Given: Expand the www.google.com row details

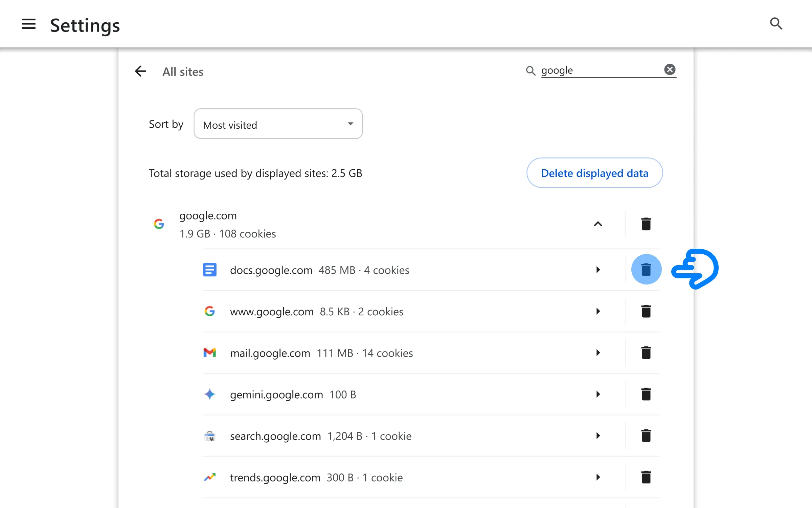Looking at the screenshot, I should pos(599,311).
